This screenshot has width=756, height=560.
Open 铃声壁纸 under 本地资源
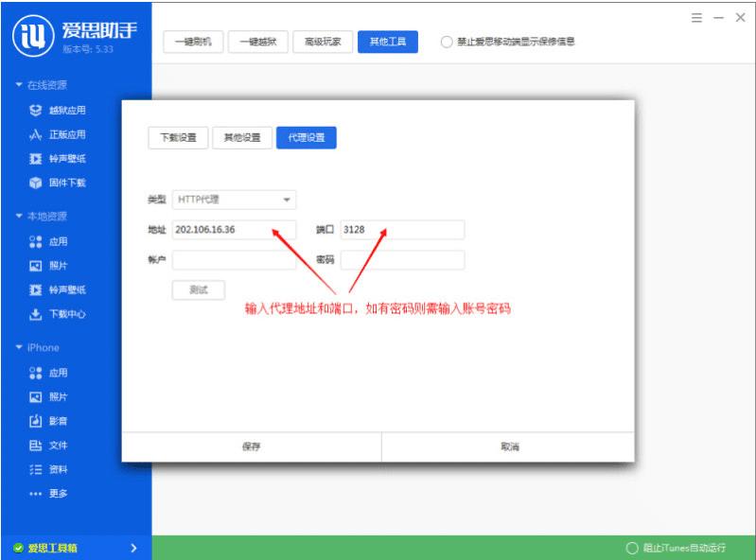click(58, 289)
